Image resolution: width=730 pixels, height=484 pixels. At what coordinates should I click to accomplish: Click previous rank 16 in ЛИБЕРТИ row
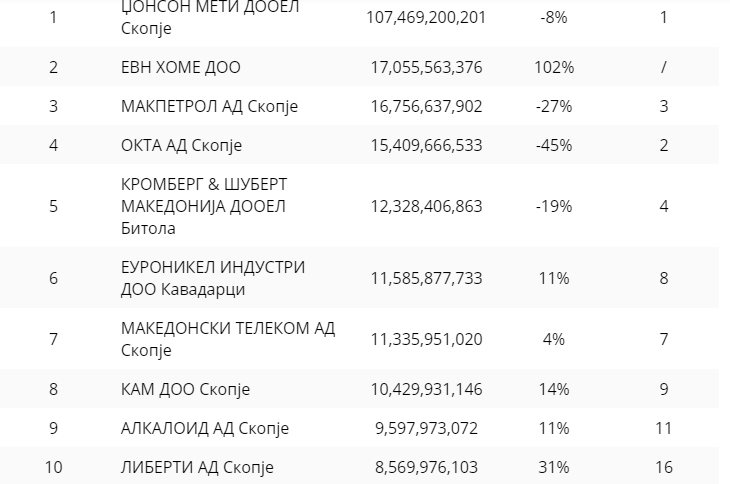coord(663,467)
